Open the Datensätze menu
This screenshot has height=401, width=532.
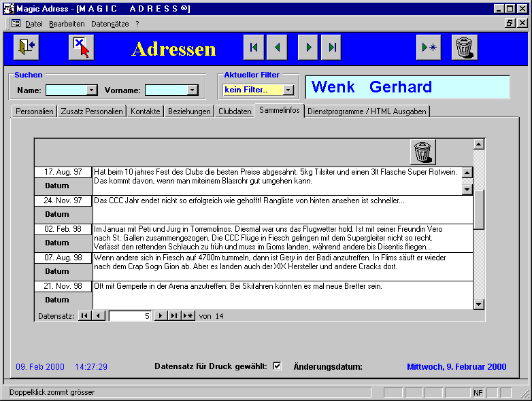tap(111, 23)
